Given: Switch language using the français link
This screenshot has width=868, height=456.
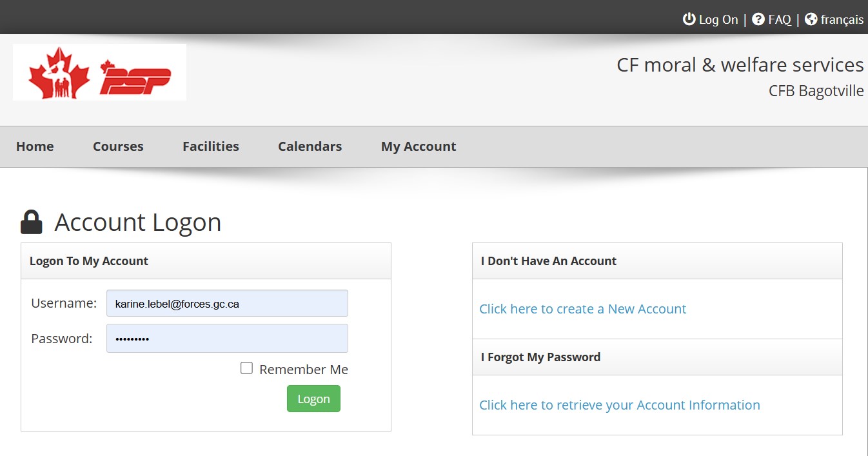Looking at the screenshot, I should tap(842, 19).
